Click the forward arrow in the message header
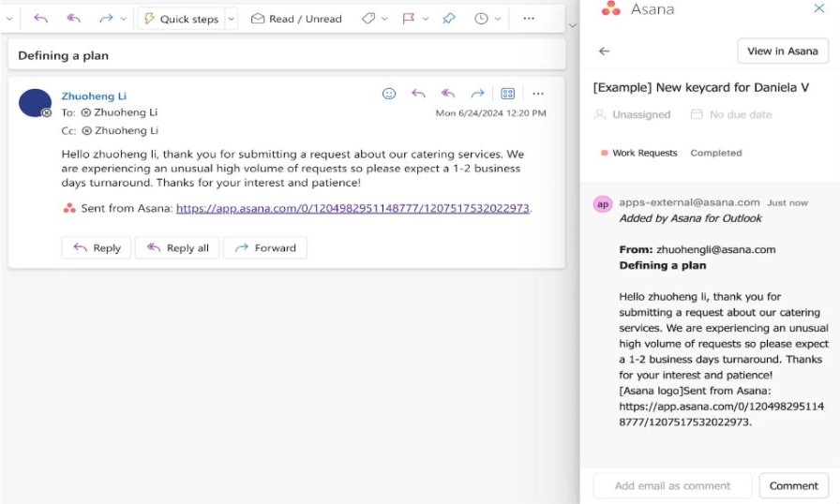The image size is (840, 504). [477, 94]
